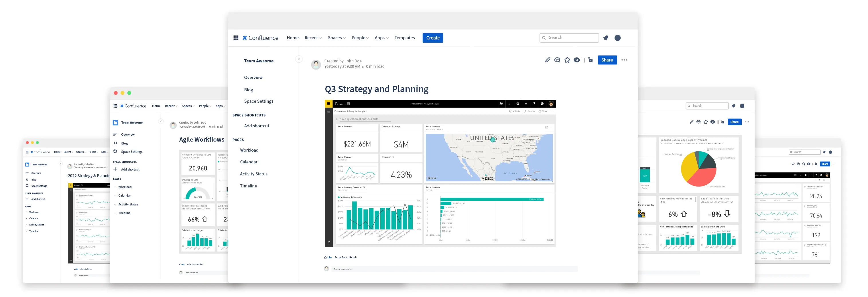Click Add shortcut in the Q3 Strategy sidebar
Screen dimensions: 868x297
[256, 126]
